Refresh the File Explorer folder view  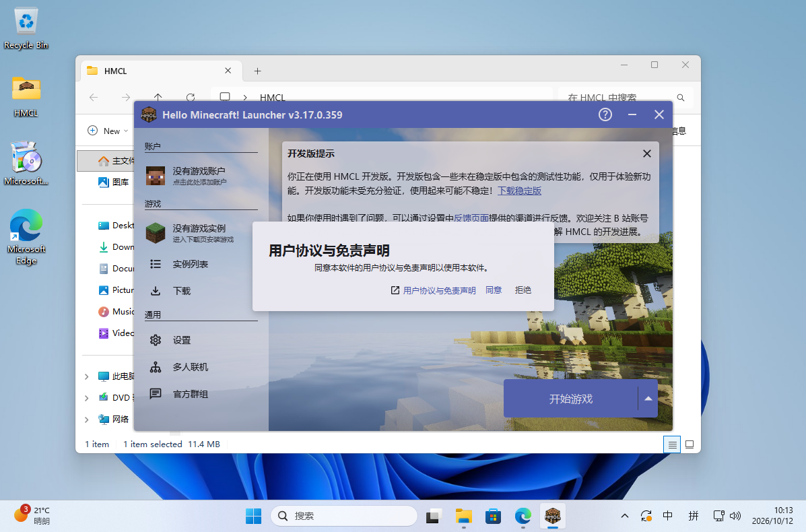(190, 96)
